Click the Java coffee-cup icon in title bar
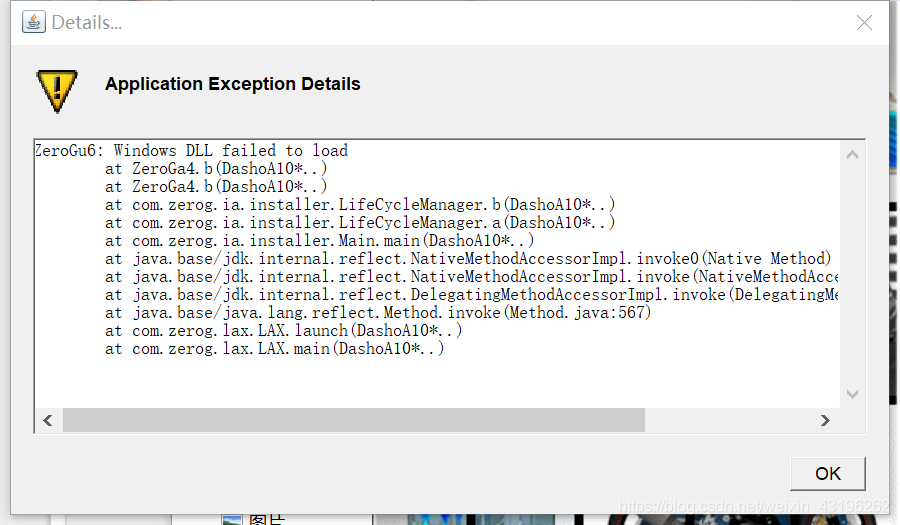The width and height of the screenshot is (900, 525). 34,22
